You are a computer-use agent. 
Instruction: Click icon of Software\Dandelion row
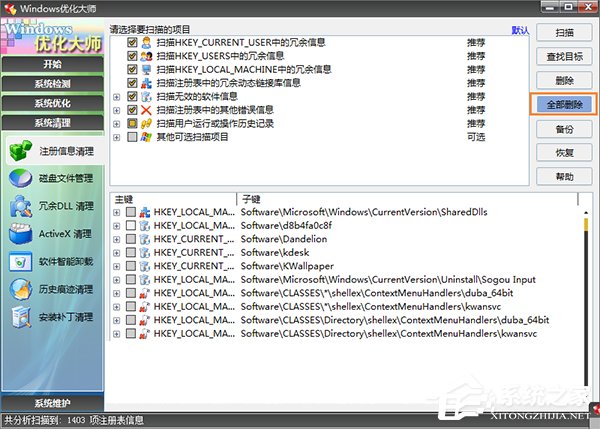tap(144, 239)
